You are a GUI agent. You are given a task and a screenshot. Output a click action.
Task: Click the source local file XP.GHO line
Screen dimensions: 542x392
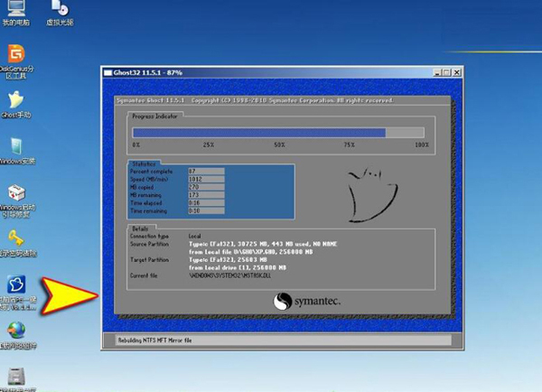pos(250,252)
